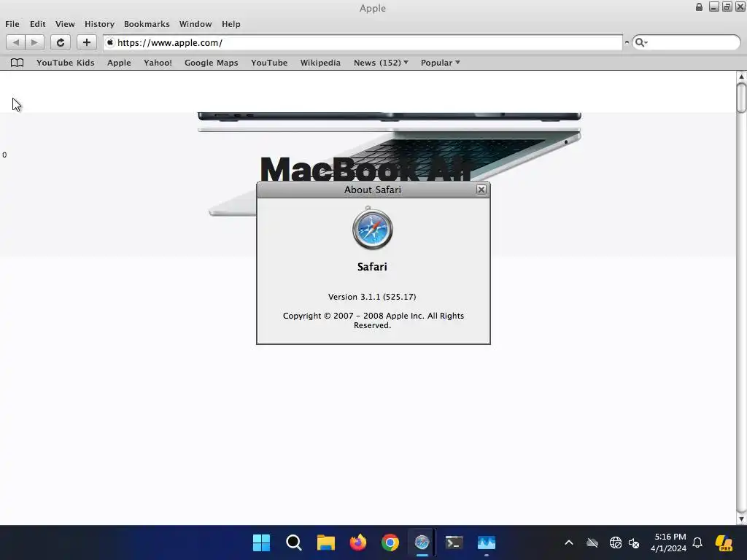Open the Copilot preview icon
The height and width of the screenshot is (560, 747).
724,542
